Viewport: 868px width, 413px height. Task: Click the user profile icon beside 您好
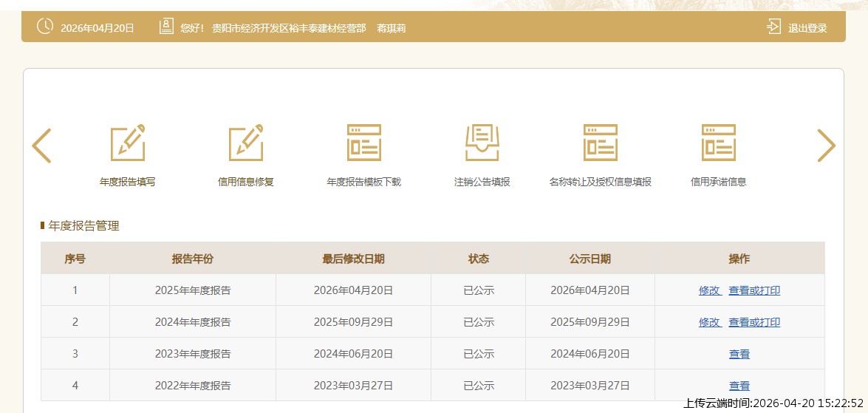click(x=166, y=27)
